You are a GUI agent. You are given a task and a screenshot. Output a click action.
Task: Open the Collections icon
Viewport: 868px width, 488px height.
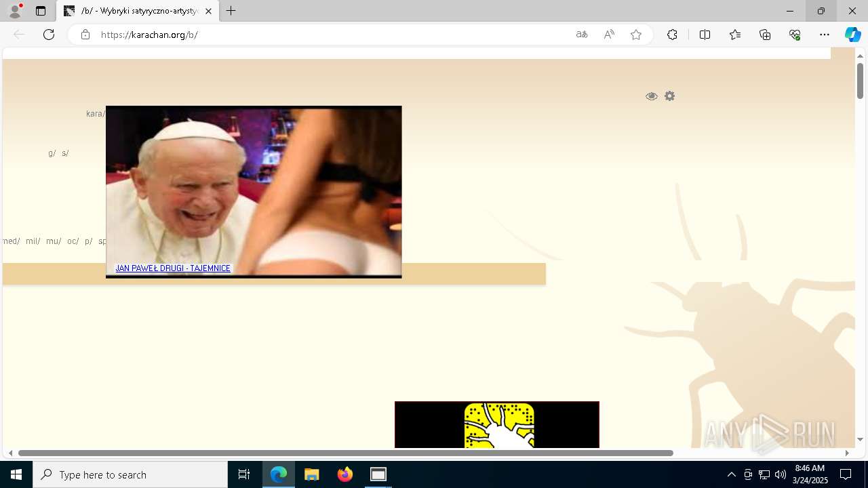tap(765, 35)
